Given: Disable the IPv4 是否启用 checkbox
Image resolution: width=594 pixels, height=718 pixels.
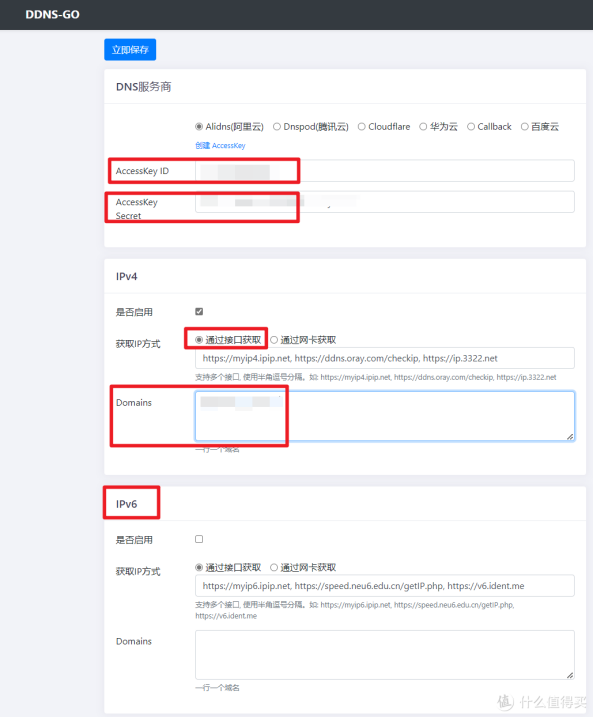Looking at the screenshot, I should pyautogui.click(x=199, y=312).
